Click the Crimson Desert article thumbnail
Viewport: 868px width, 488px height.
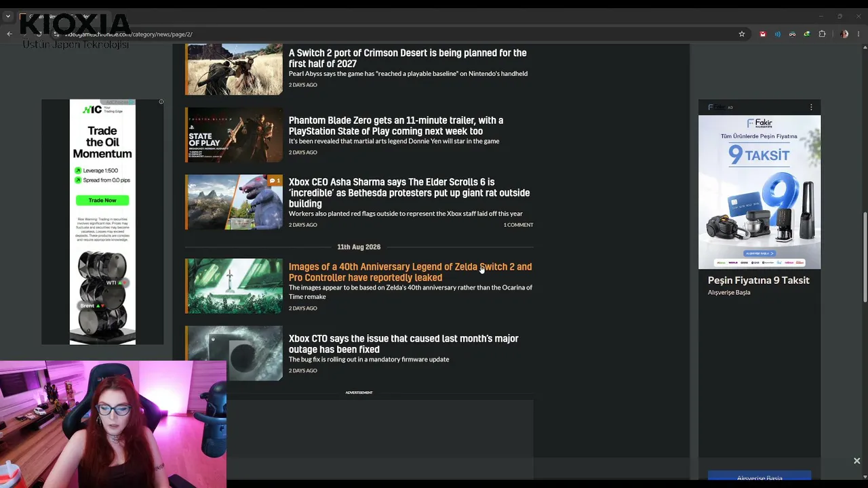pyautogui.click(x=234, y=69)
